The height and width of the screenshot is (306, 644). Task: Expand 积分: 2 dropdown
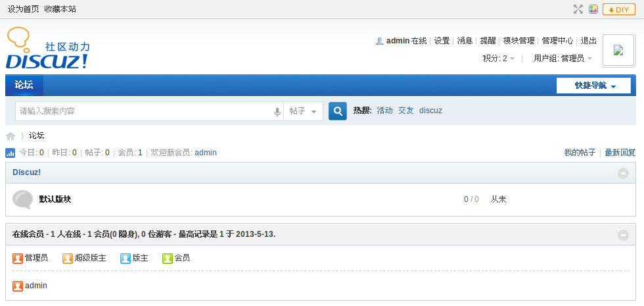coord(499,59)
